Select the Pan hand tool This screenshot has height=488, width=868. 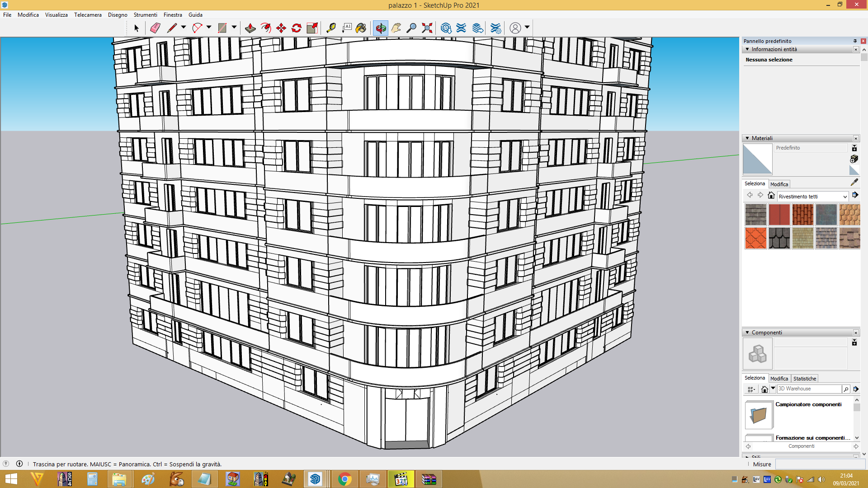click(396, 28)
